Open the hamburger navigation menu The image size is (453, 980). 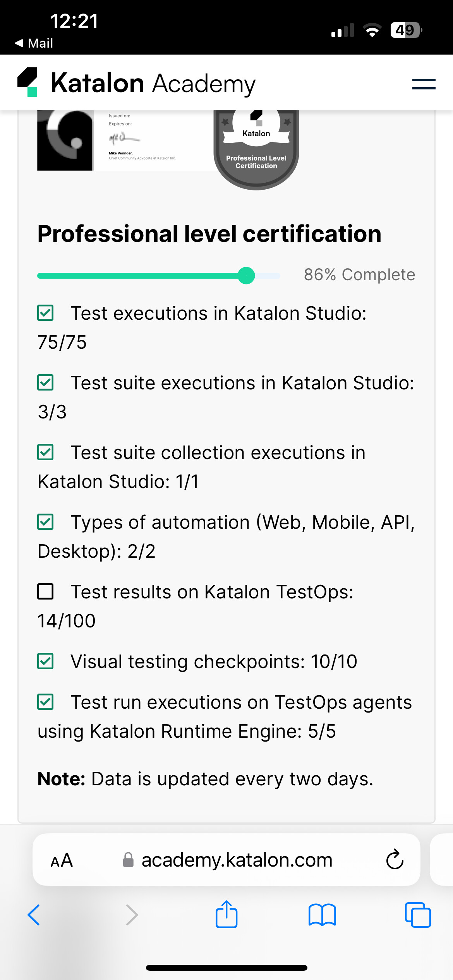424,84
